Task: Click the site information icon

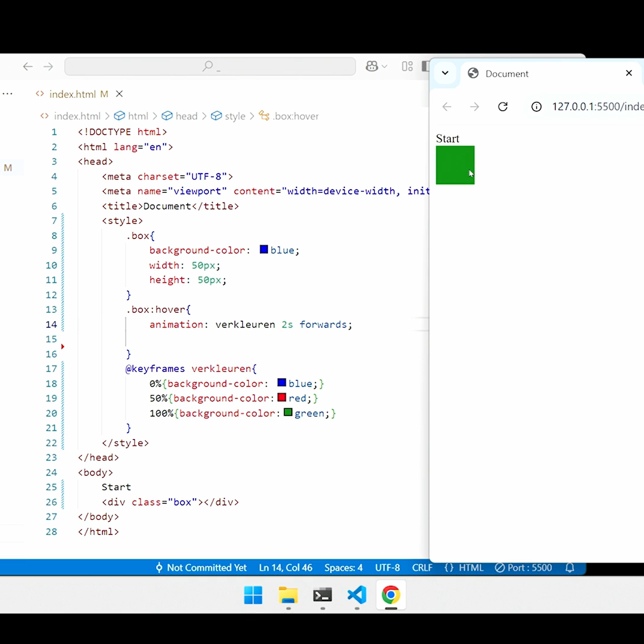Action: [536, 107]
